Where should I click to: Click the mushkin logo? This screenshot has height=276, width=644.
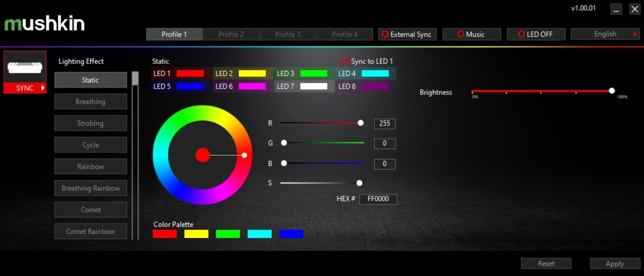tap(44, 24)
